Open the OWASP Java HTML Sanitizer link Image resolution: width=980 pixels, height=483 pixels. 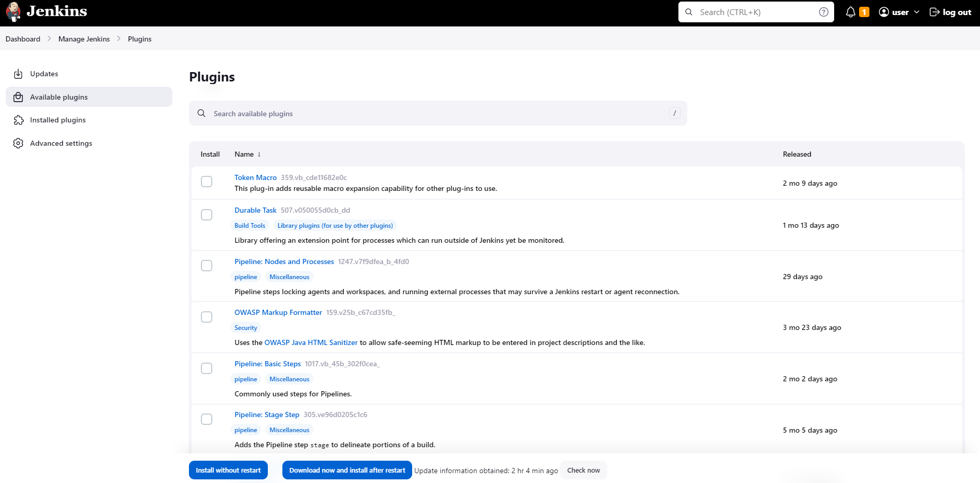pyautogui.click(x=311, y=342)
